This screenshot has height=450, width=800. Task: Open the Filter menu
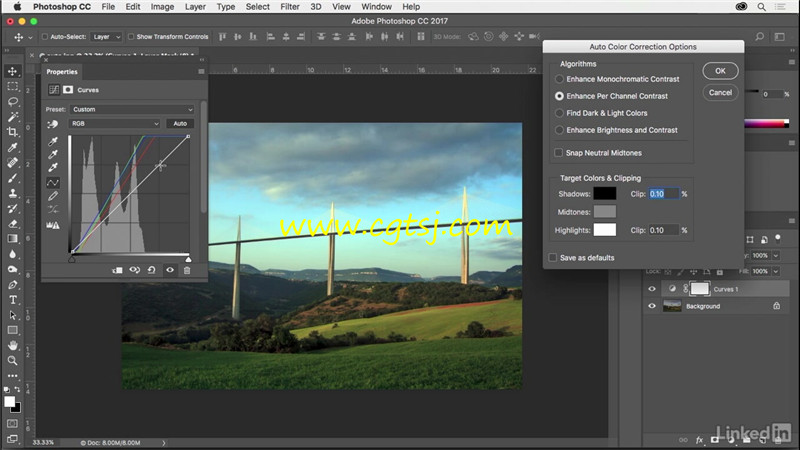pyautogui.click(x=290, y=7)
